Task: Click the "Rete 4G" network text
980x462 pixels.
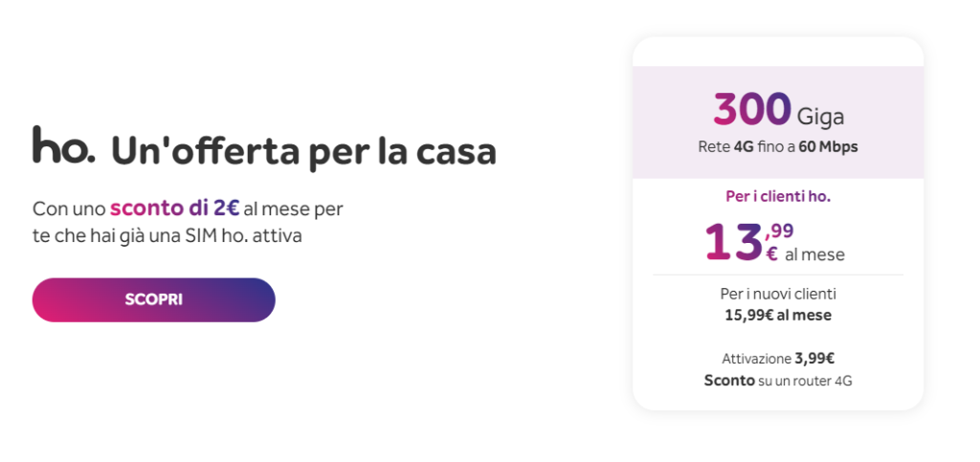Action: tap(729, 146)
